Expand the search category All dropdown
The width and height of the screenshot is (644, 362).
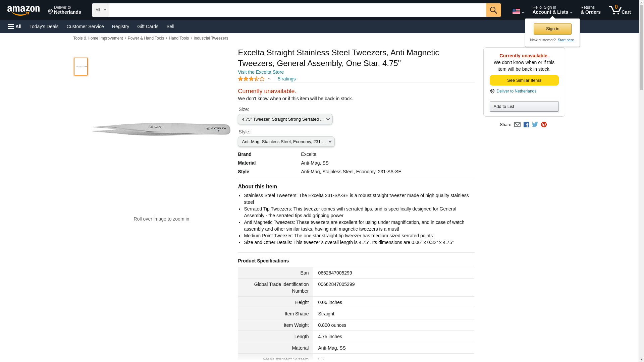101,10
